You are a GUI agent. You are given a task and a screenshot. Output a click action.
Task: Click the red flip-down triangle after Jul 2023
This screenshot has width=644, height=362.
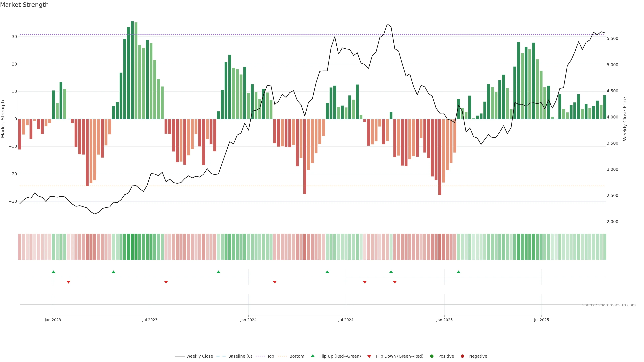click(x=166, y=282)
